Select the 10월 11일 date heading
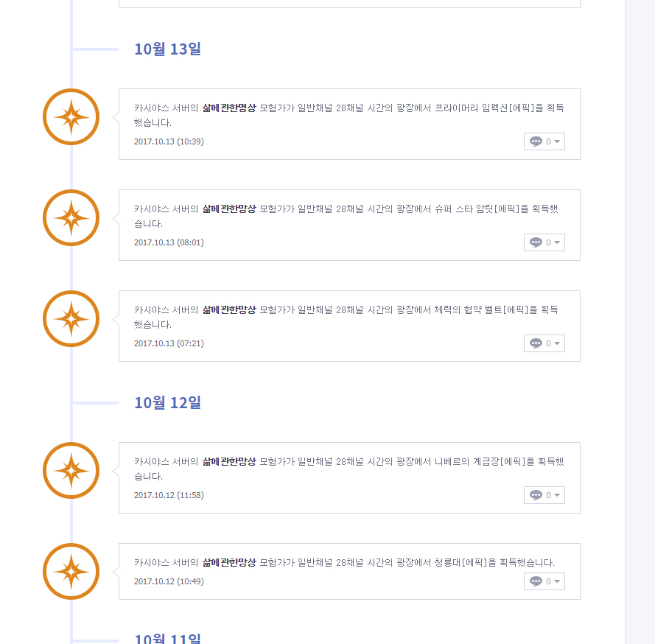 pos(167,638)
